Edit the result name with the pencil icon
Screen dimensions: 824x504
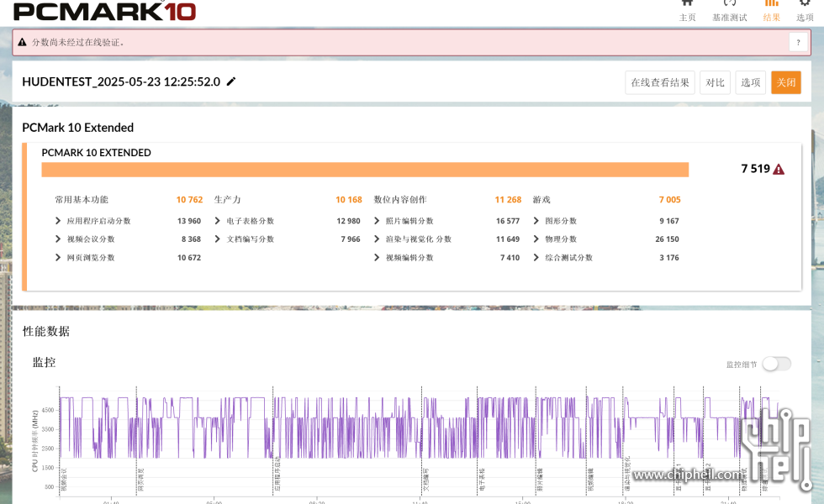(x=230, y=81)
